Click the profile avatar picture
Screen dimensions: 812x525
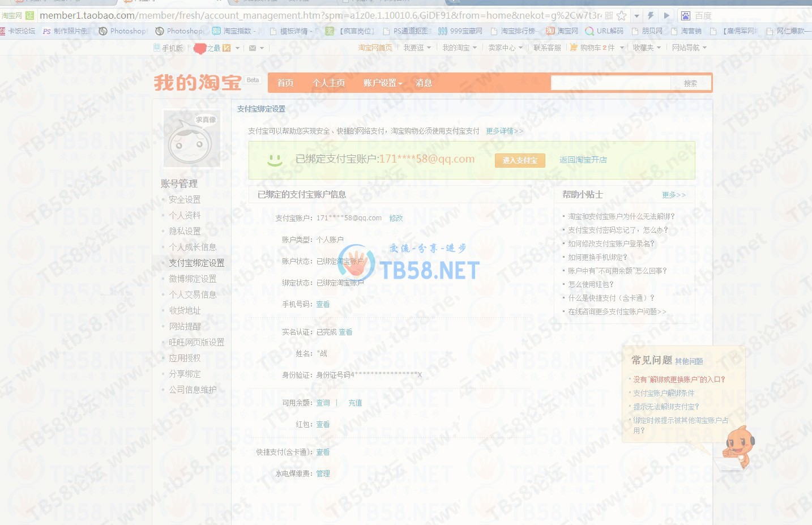(191, 139)
